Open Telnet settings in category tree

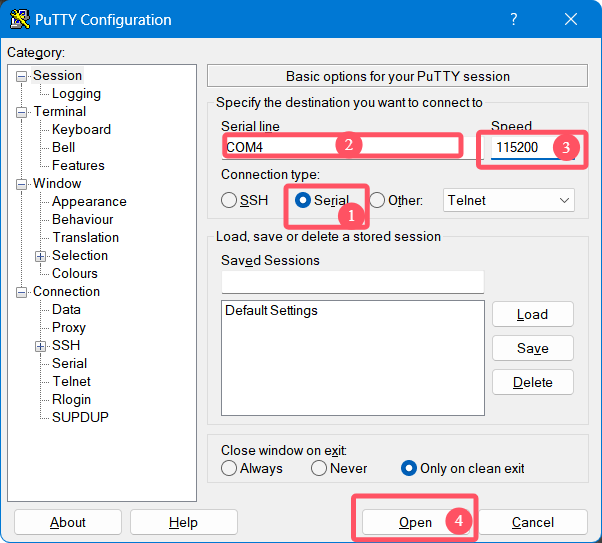71,381
